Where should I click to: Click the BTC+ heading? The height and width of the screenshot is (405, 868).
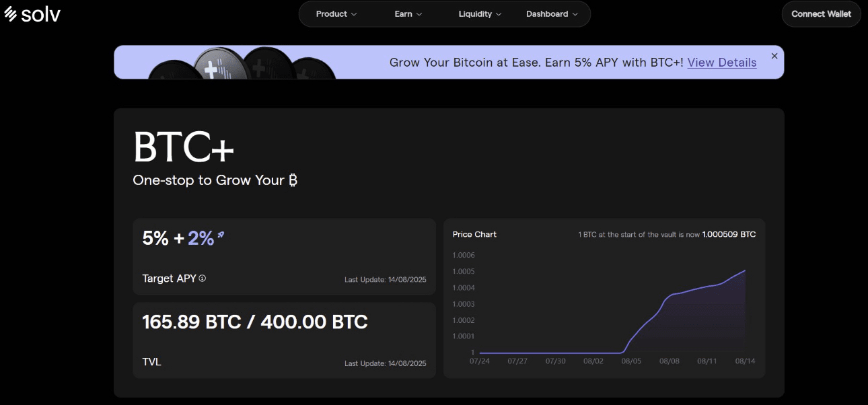point(184,146)
